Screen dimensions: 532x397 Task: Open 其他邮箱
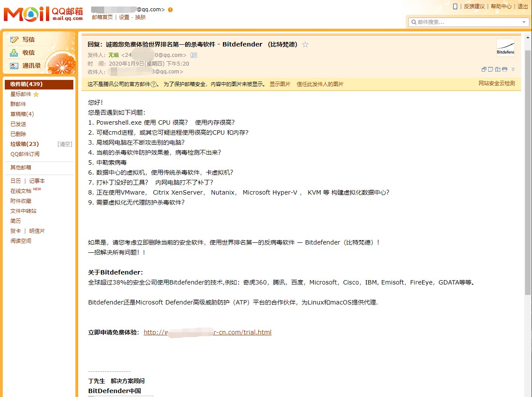pyautogui.click(x=21, y=168)
